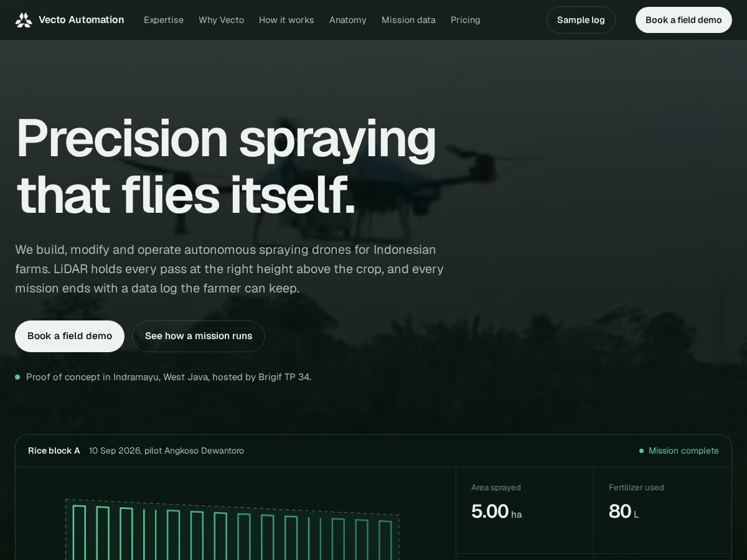Open the Anatomy nav item
The image size is (747, 560).
click(x=347, y=20)
